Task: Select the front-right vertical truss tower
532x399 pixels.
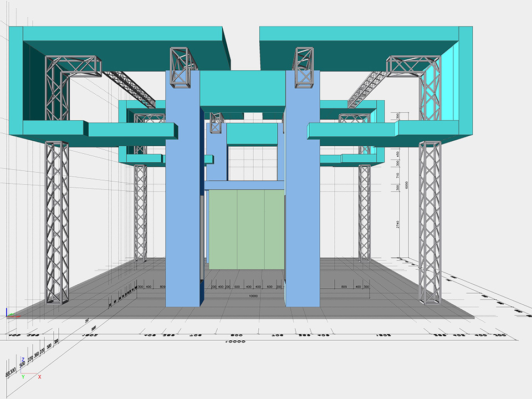Action: [x=430, y=222]
